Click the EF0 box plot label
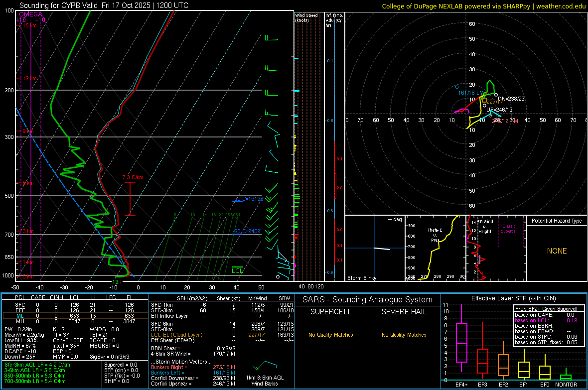The width and height of the screenshot is (588, 390). (x=545, y=385)
